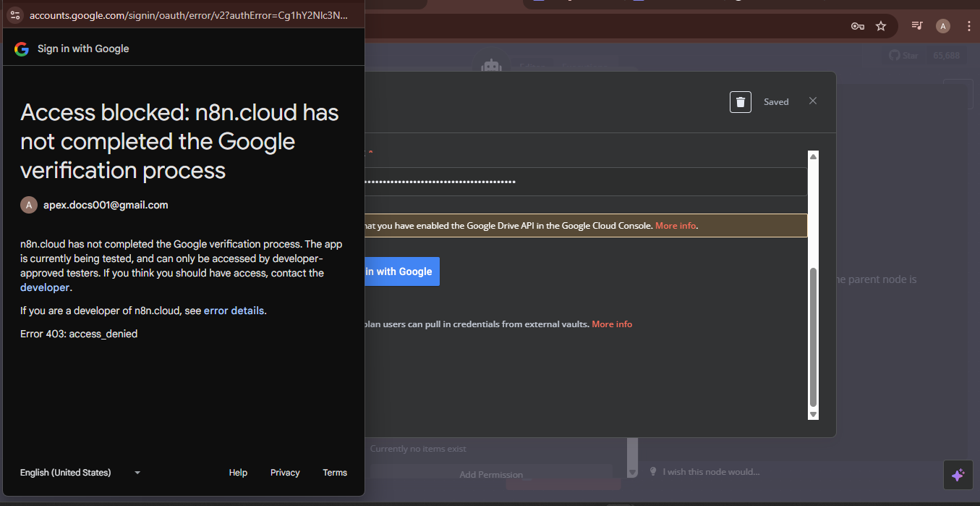Click the Google logo in the sign-in header
The width and height of the screenshot is (980, 506).
(22, 49)
